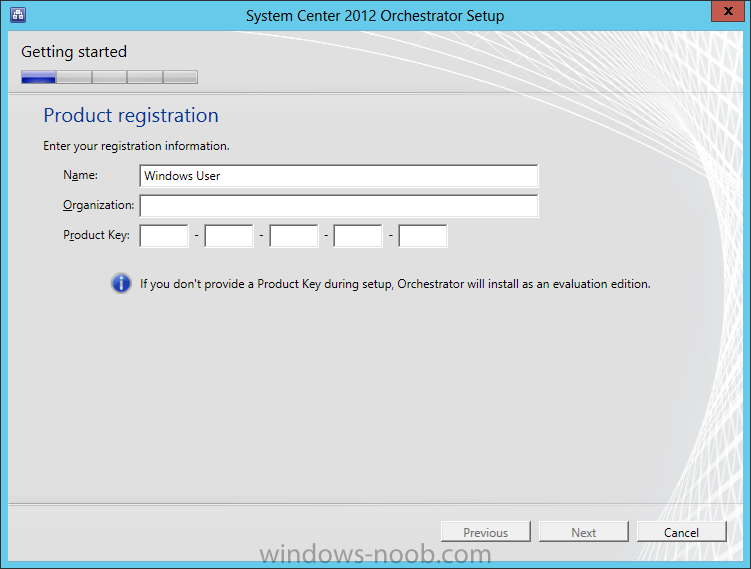This screenshot has height=569, width=751.
Task: Select the first Product Key segment box
Action: tap(164, 236)
